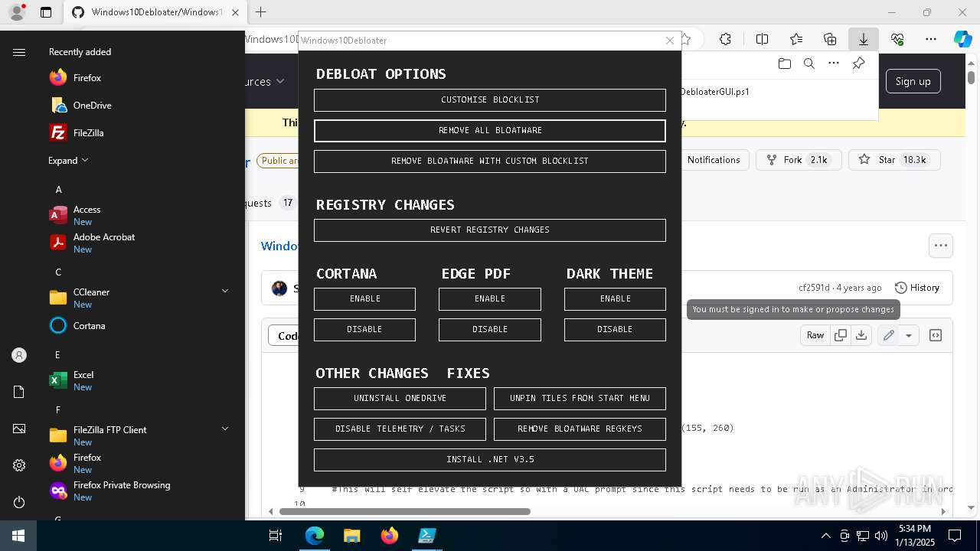The image size is (980, 551).
Task: Disable Dark Theme option
Action: [615, 330]
